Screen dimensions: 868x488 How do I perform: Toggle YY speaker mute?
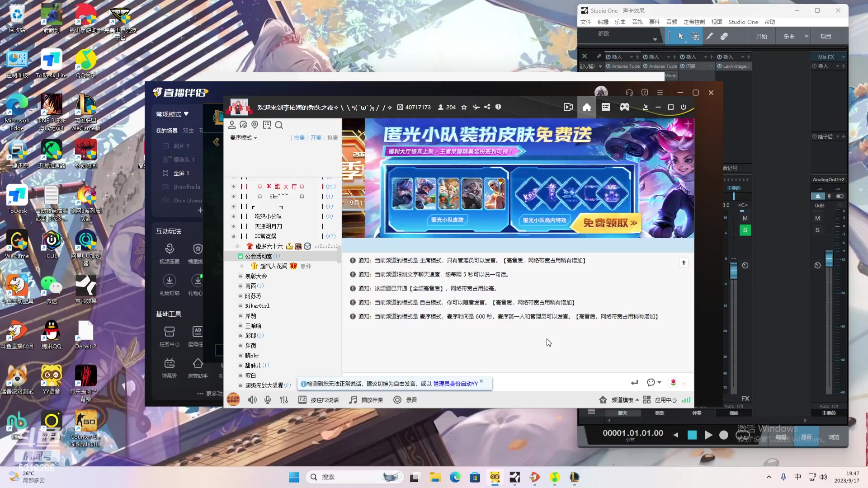(x=252, y=400)
